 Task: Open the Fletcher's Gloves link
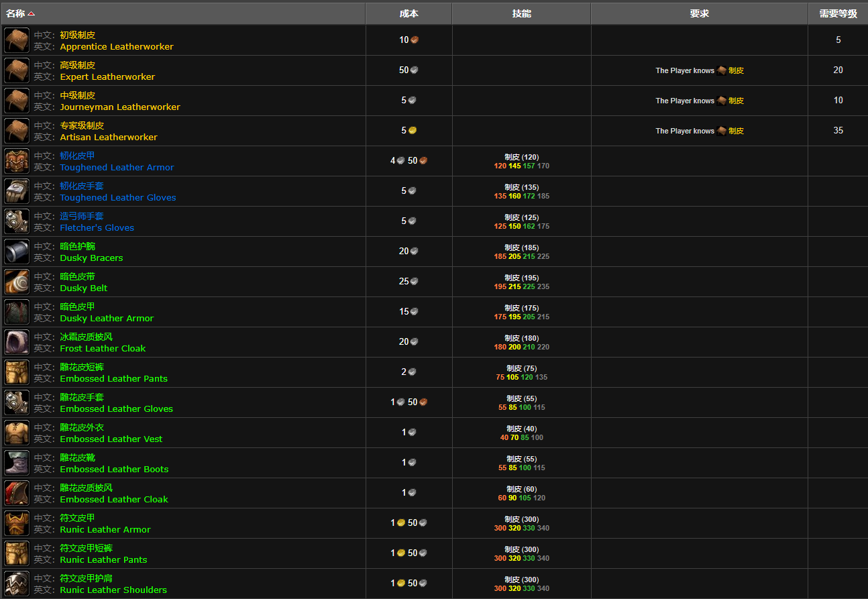point(97,228)
